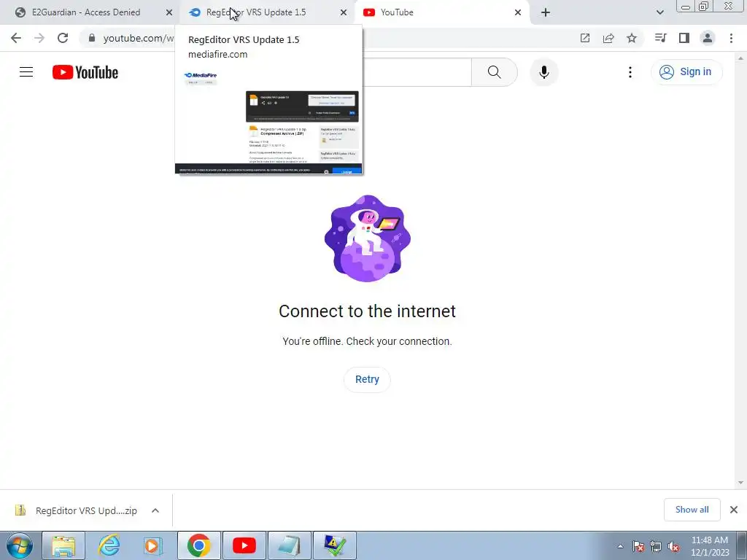Open the green checkmark taskbar application
This screenshot has width=747, height=560.
click(x=335, y=545)
